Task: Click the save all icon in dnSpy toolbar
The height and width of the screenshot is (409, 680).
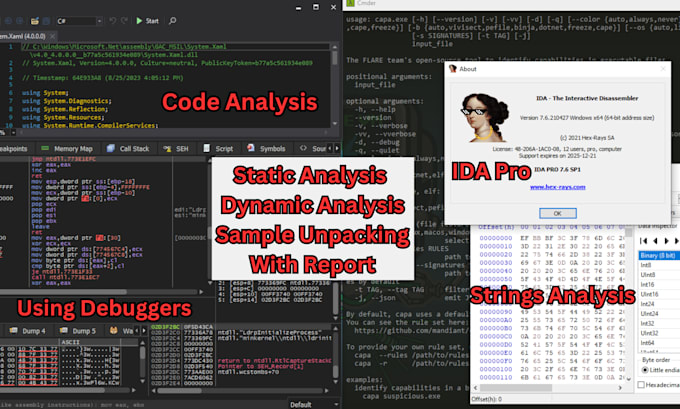Action: point(46,21)
